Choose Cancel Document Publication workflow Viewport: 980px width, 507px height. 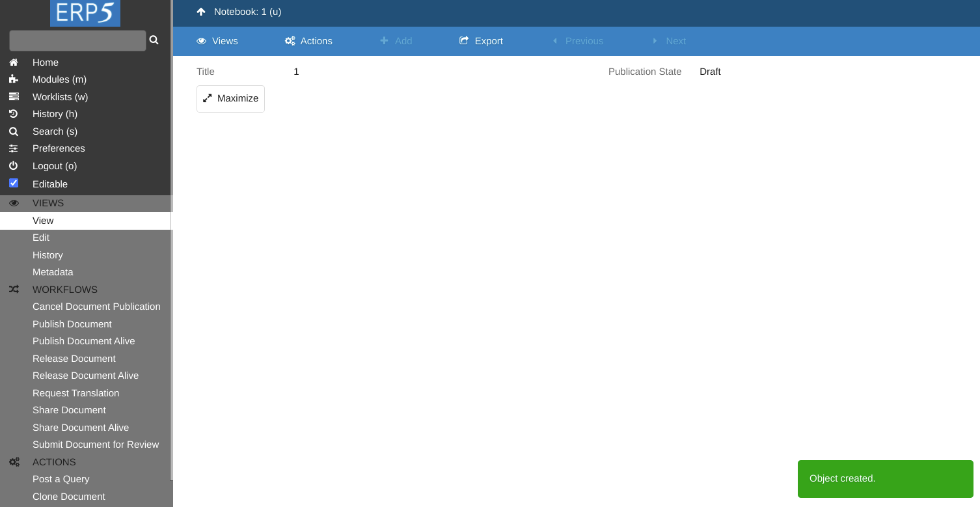tap(96, 307)
